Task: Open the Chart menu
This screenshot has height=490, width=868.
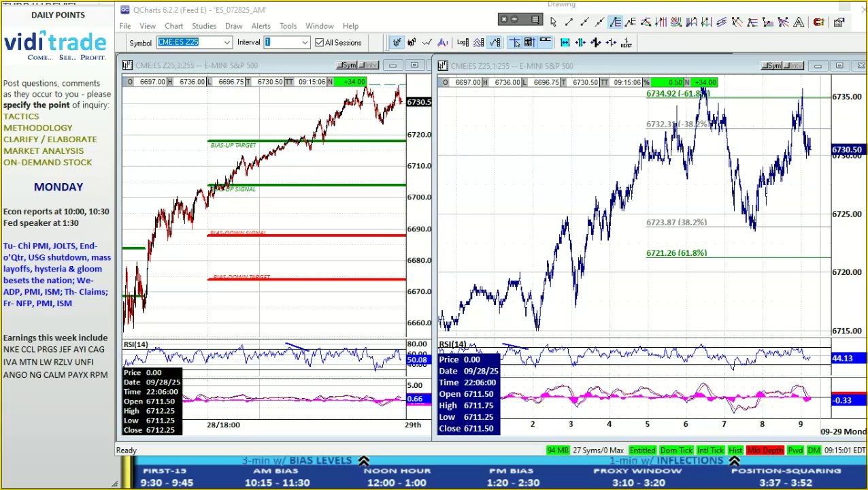Action: pyautogui.click(x=173, y=26)
